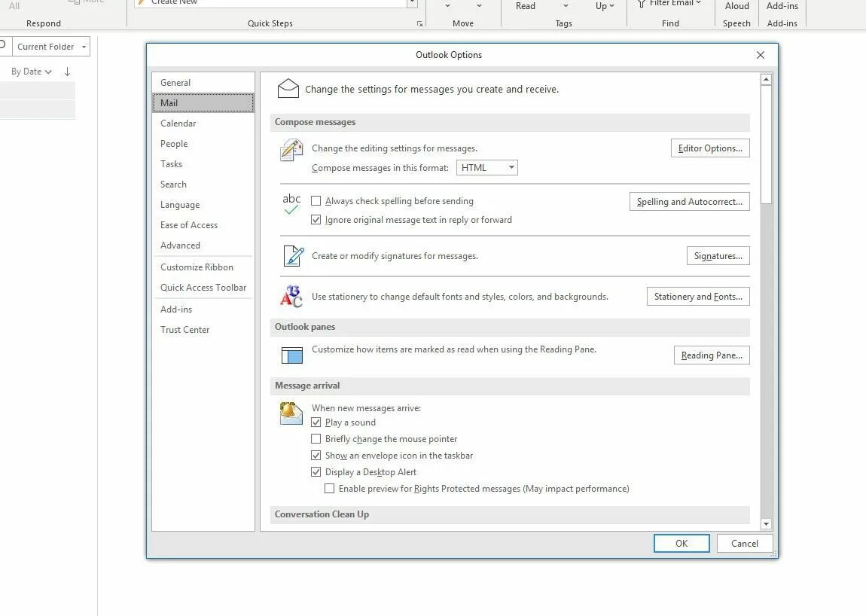866x616 pixels.
Task: Select the Mail options category
Action: coord(203,103)
